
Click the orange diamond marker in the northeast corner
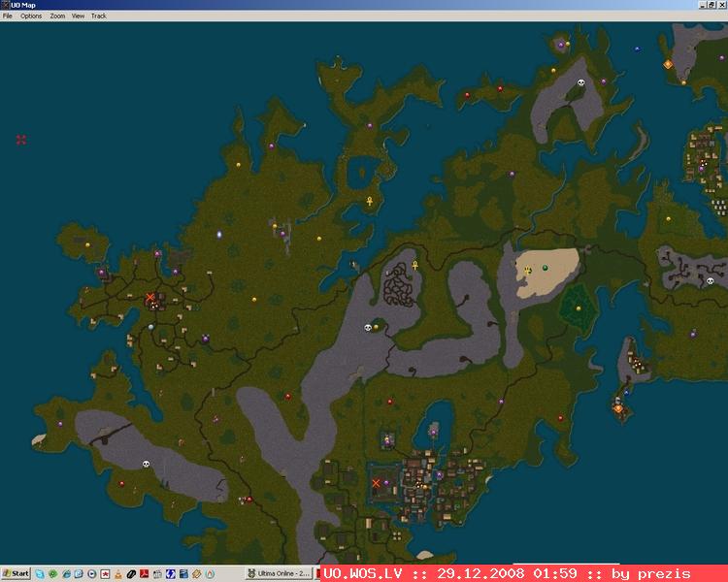[668, 64]
